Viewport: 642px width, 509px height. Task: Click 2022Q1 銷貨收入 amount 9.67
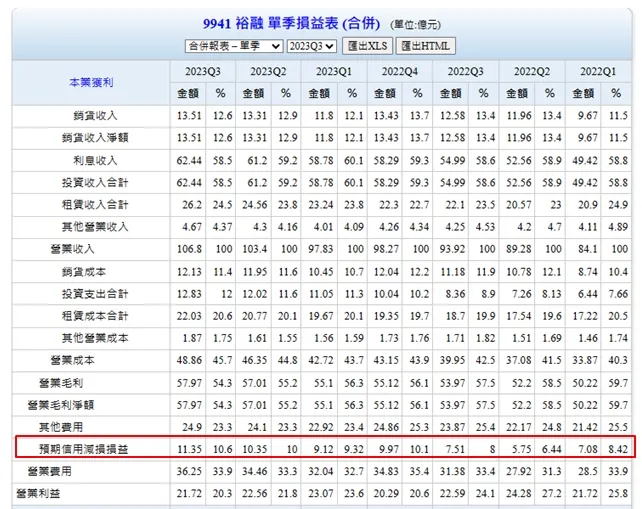[588, 116]
